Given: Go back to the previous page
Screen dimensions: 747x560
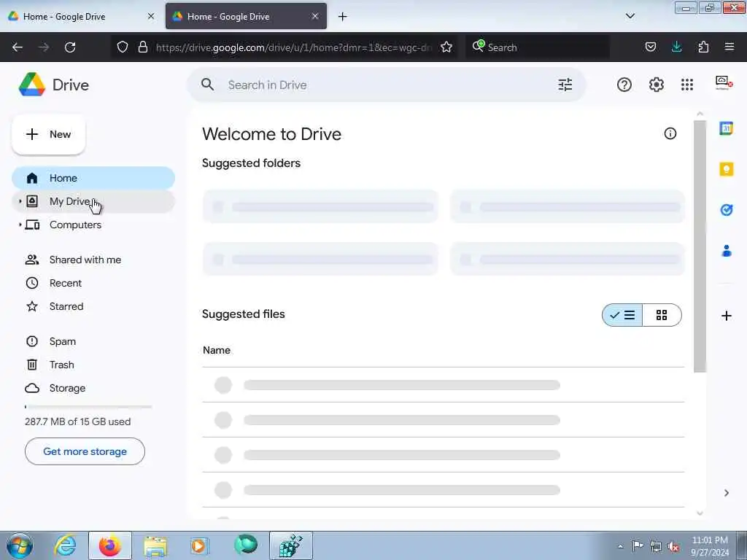Looking at the screenshot, I should point(18,47).
